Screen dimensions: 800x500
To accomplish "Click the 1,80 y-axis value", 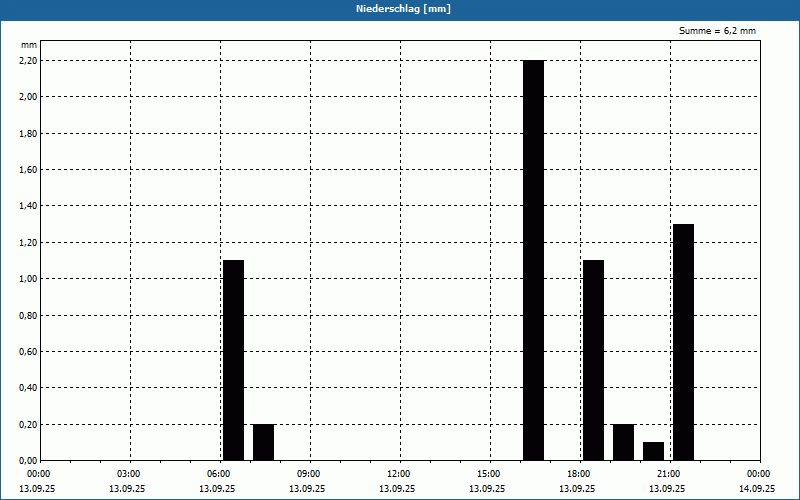I will tap(28, 134).
